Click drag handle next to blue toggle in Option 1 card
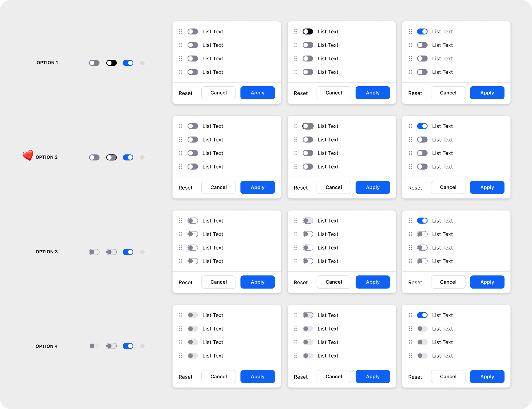The width and height of the screenshot is (532, 409). point(410,32)
